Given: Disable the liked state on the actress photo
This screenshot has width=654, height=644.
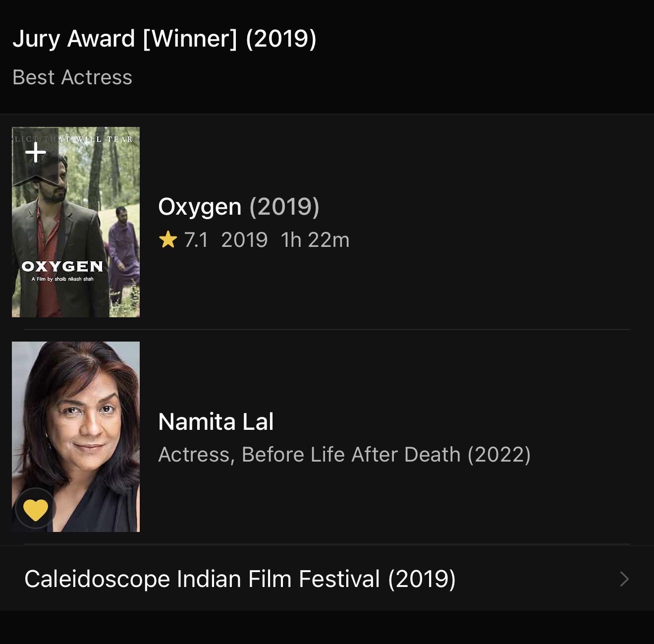Looking at the screenshot, I should click(x=35, y=508).
